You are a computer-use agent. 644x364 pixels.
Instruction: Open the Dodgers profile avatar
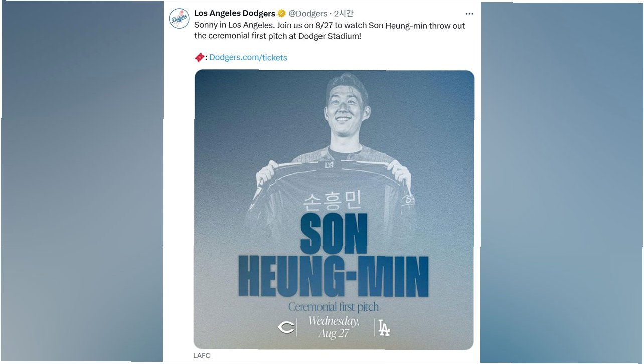click(x=179, y=19)
